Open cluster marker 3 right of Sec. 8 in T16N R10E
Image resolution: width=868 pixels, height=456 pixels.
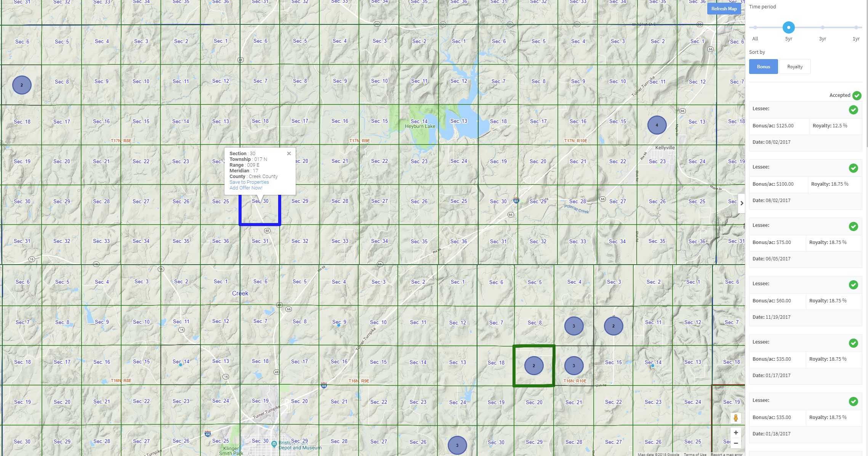(x=574, y=326)
